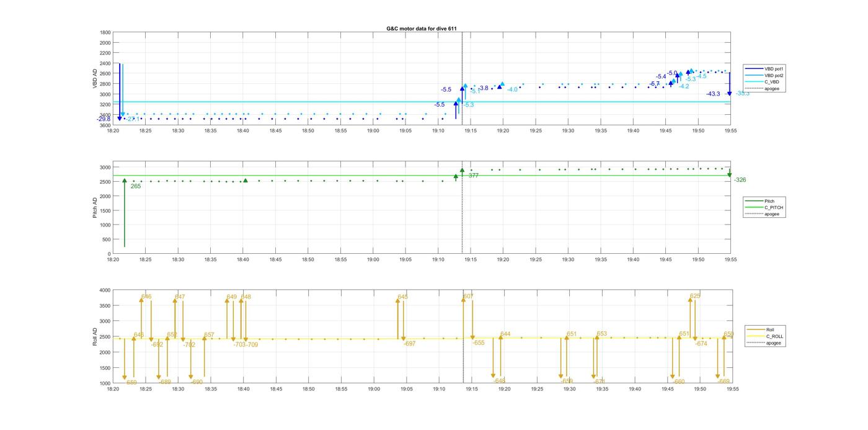Click the "-702" roll data label

(x=189, y=344)
